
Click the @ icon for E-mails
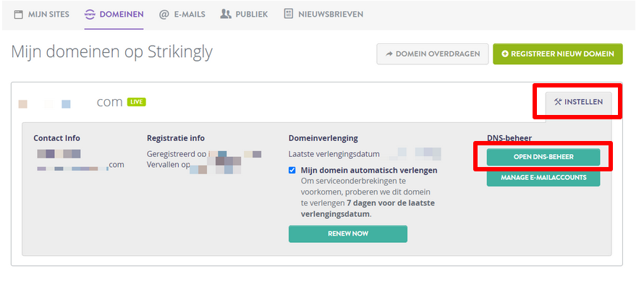(164, 14)
